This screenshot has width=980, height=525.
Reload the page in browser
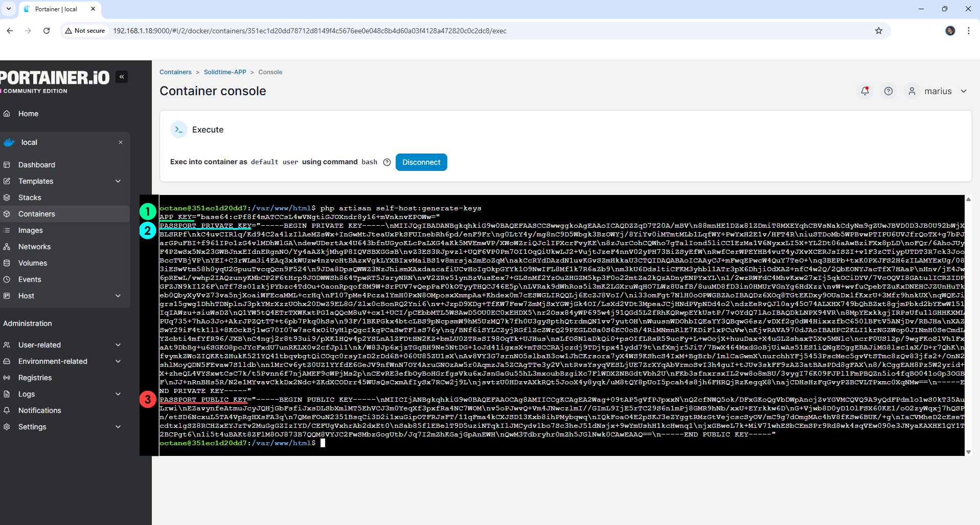pos(47,31)
